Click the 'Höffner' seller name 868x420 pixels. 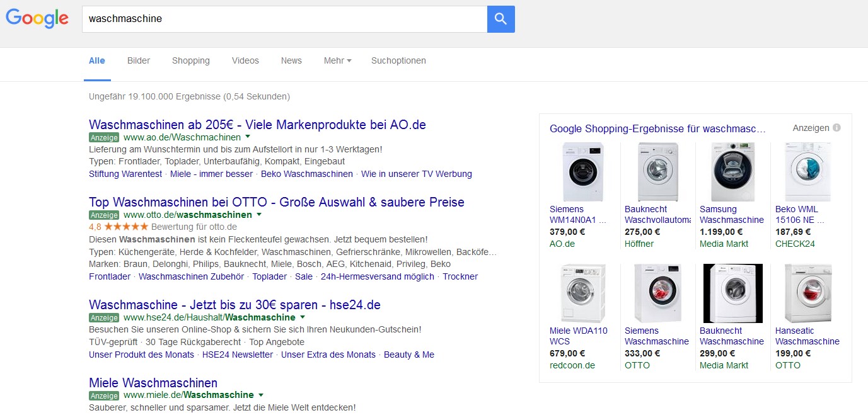click(x=639, y=244)
